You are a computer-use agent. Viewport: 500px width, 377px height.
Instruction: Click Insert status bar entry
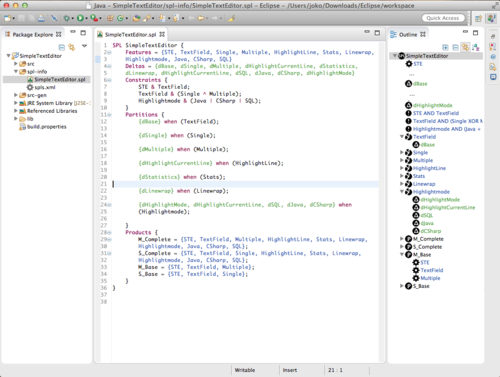[290, 370]
